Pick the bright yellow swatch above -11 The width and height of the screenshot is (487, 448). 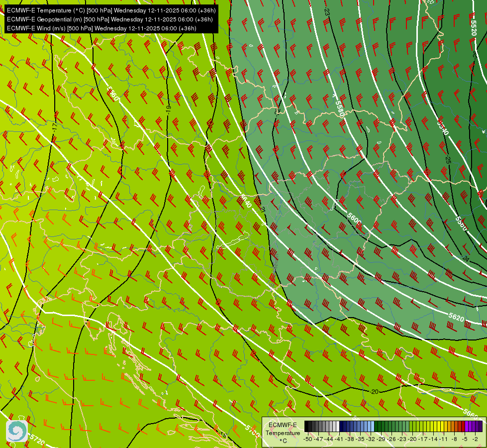[x=442, y=426]
